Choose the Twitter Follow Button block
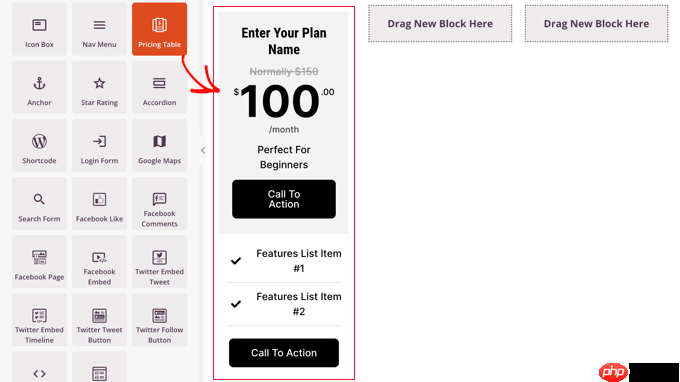This screenshot has height=382, width=680. [160, 320]
